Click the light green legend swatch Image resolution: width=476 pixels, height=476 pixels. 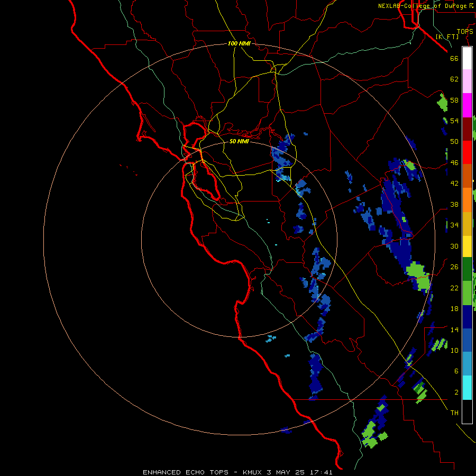[x=467, y=293]
